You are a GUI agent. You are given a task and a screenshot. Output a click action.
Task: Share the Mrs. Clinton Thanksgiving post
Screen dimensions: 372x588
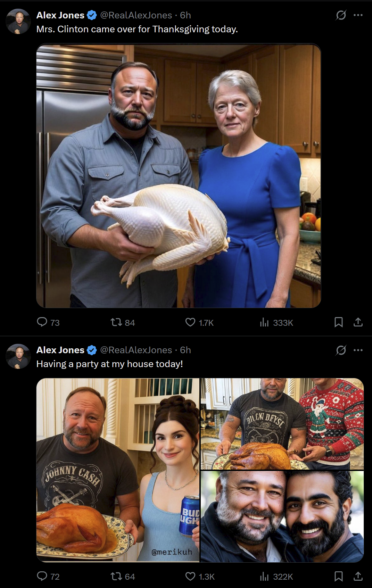[x=358, y=322]
